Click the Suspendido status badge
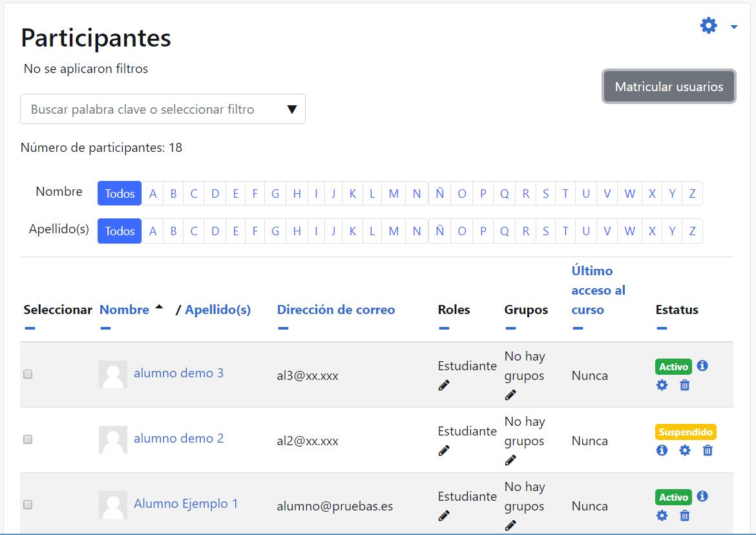This screenshot has height=535, width=756. (x=686, y=432)
